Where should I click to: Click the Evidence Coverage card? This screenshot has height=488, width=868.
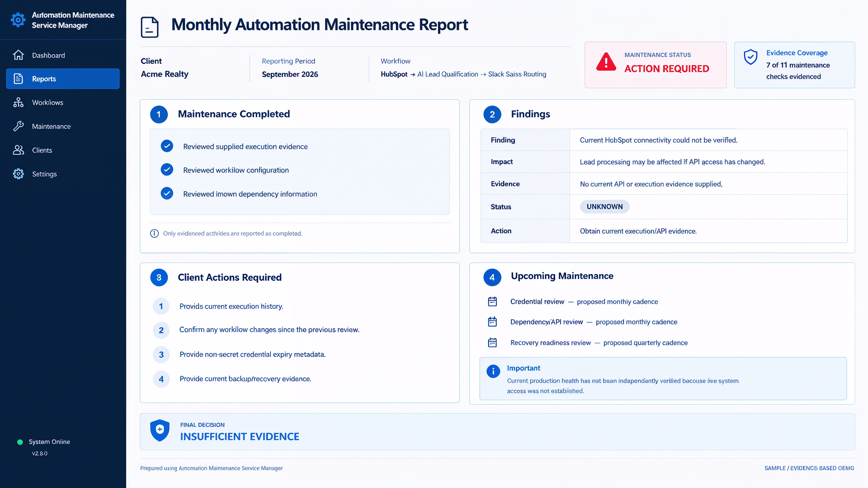(794, 65)
